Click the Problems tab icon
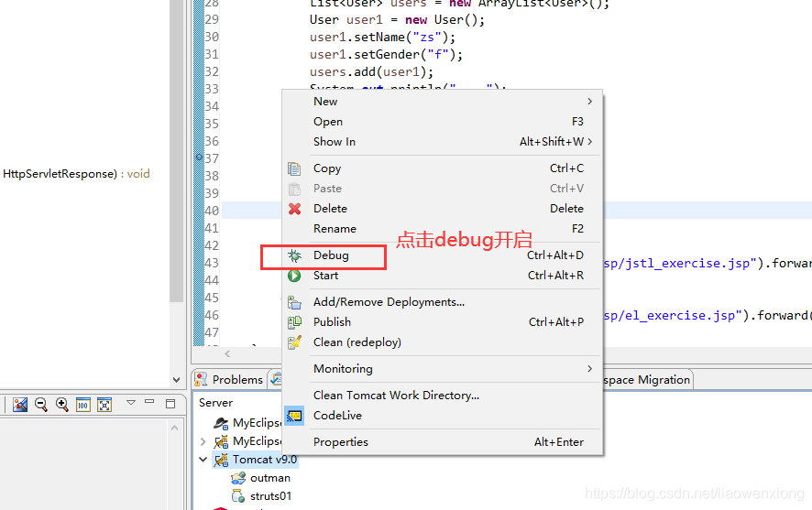This screenshot has width=812, height=510. click(x=201, y=380)
